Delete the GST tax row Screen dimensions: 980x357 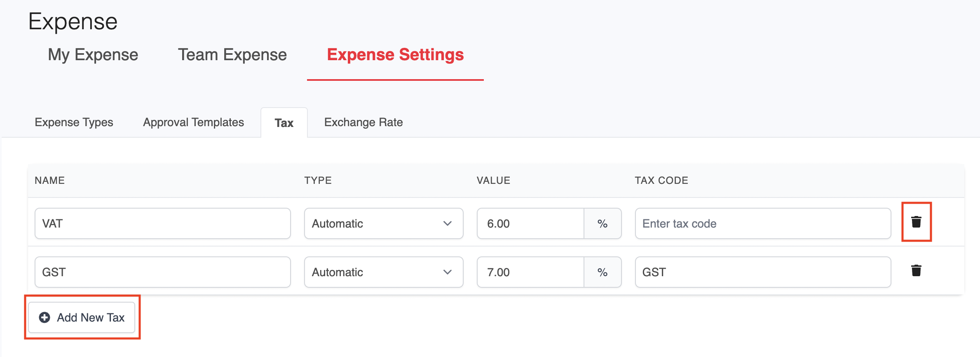coord(916,270)
